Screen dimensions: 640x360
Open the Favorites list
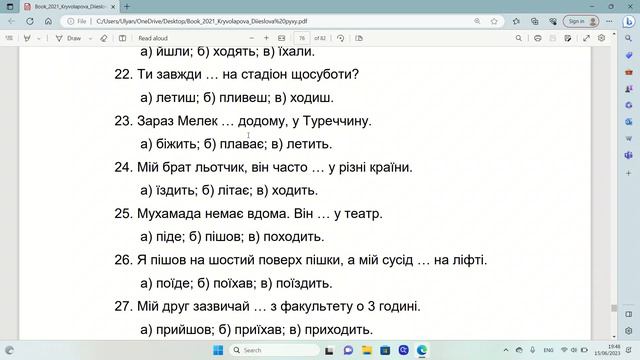pos(516,21)
